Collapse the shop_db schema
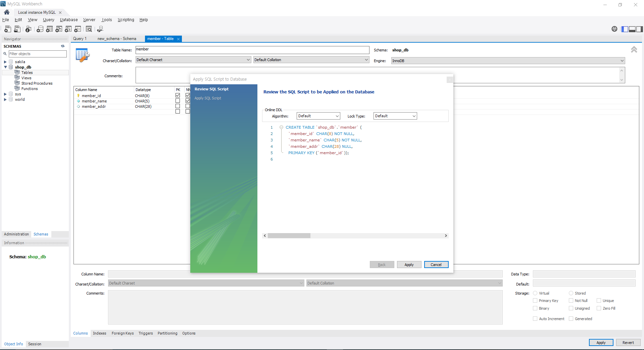 pos(5,67)
